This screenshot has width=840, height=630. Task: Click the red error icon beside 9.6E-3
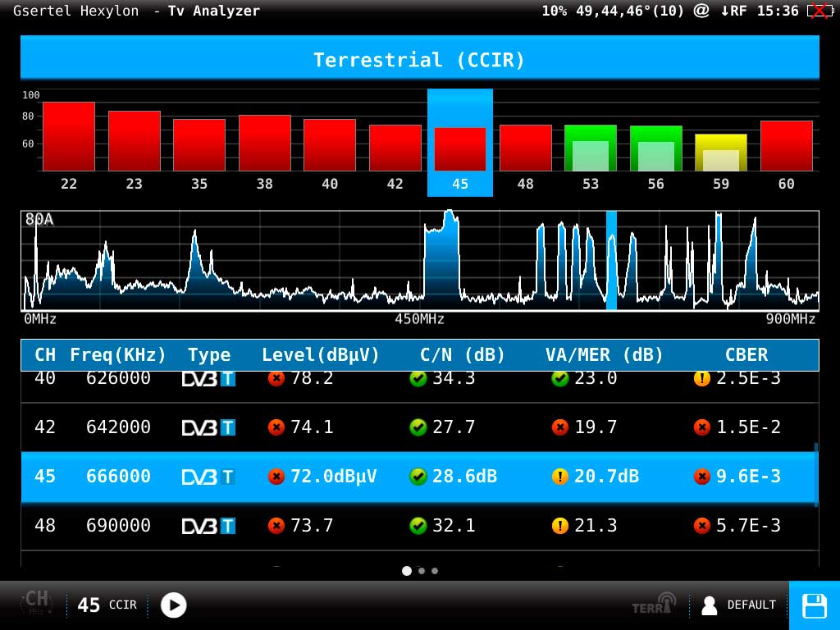pyautogui.click(x=702, y=477)
